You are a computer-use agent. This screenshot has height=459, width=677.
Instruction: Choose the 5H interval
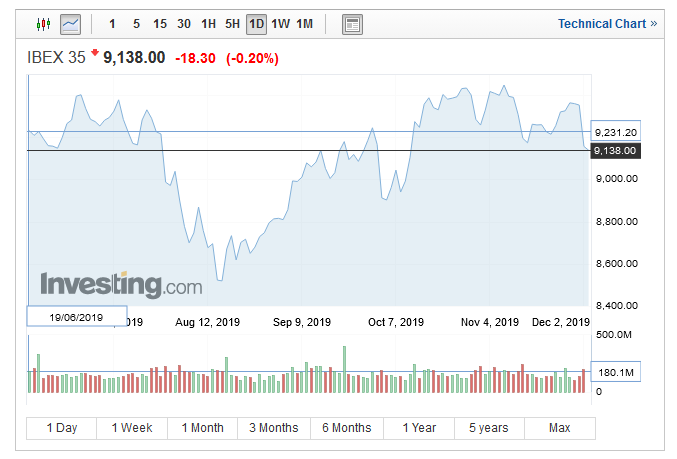232,24
